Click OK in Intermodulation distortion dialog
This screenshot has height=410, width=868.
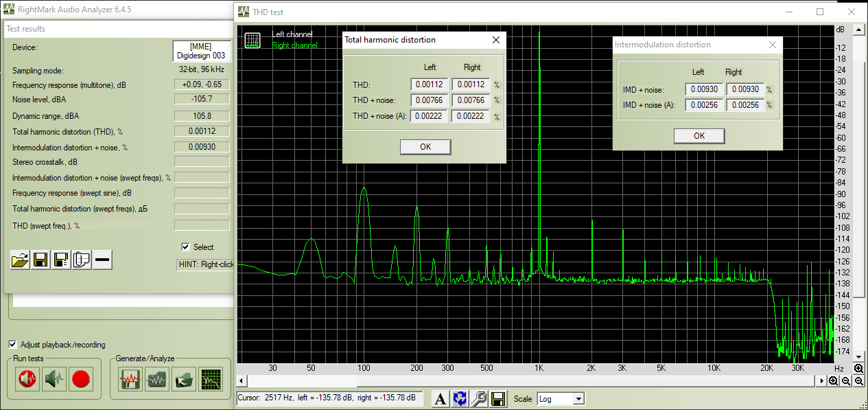(699, 136)
